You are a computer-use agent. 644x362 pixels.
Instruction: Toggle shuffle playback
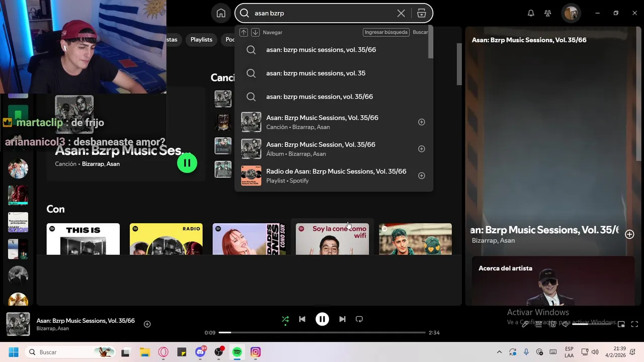pyautogui.click(x=285, y=319)
